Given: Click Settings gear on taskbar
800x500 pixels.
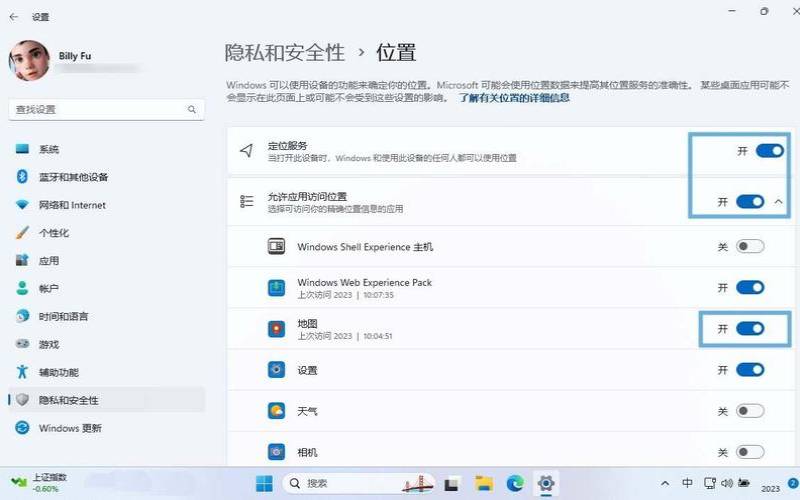Looking at the screenshot, I should [x=545, y=483].
